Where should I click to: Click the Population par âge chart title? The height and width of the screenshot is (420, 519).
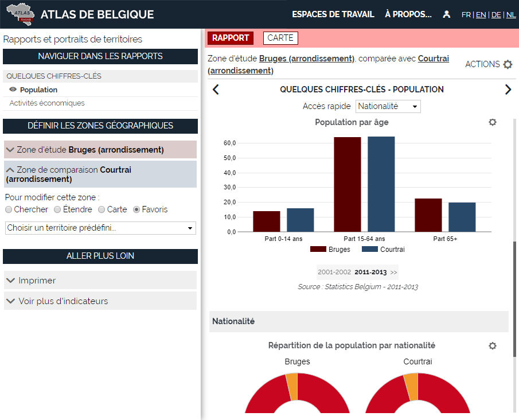pyautogui.click(x=352, y=122)
